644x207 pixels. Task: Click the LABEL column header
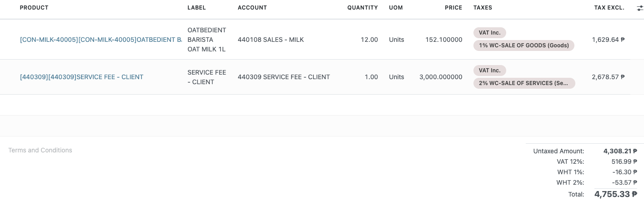[196, 8]
